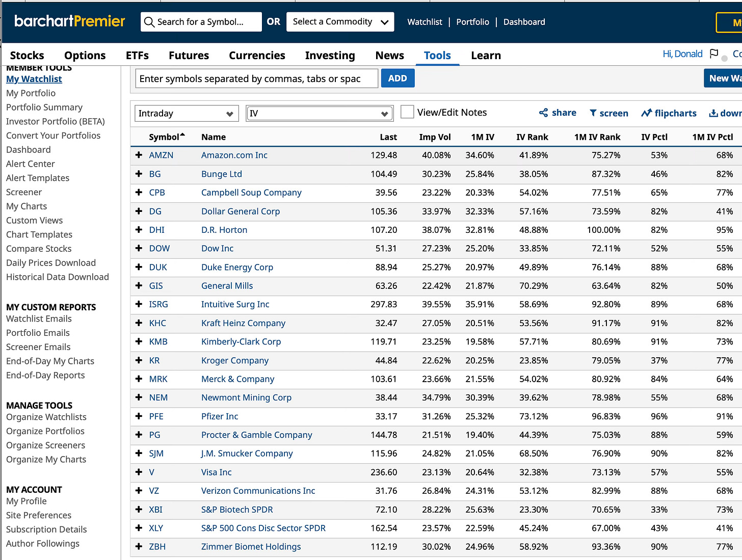Viewport: 742px width, 560px height.
Task: Click the plus icon for ISRG
Action: click(x=139, y=304)
